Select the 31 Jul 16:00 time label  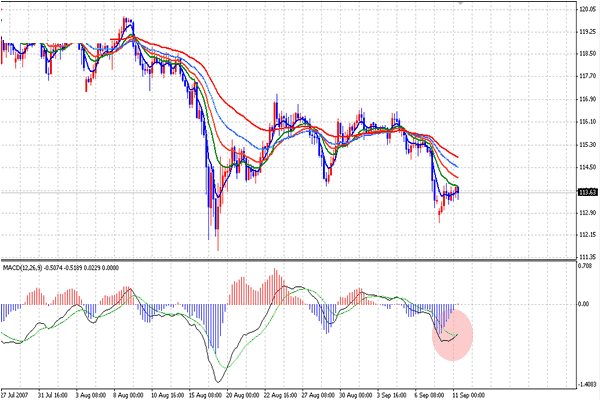click(53, 395)
